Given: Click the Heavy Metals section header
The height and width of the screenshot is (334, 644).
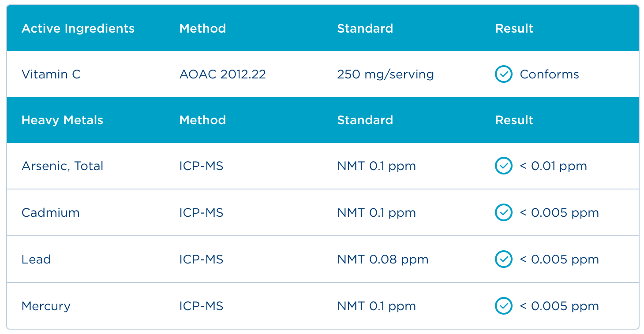Looking at the screenshot, I should (x=62, y=120).
